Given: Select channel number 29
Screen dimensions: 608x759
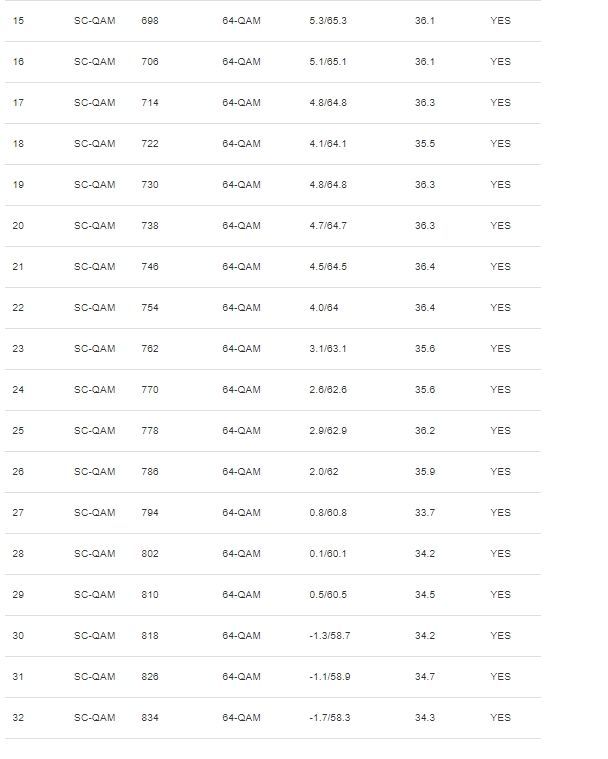Looking at the screenshot, I should (x=18, y=595).
